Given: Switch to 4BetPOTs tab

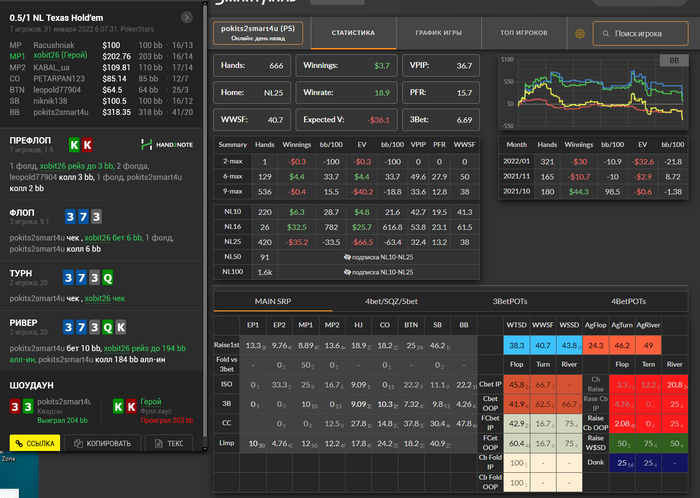Looking at the screenshot, I should click(628, 302).
